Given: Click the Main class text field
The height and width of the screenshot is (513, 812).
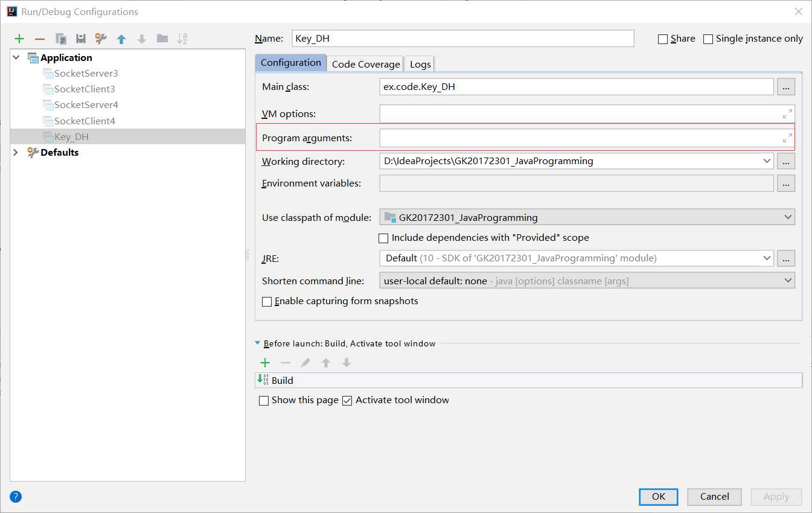Looking at the screenshot, I should 577,87.
